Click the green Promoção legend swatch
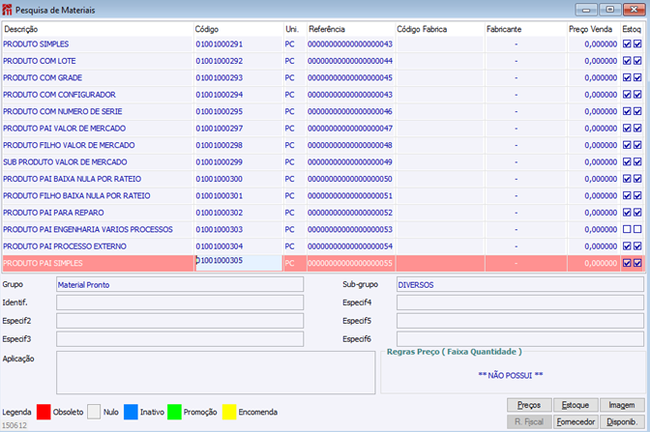This screenshot has width=650, height=432. click(175, 412)
